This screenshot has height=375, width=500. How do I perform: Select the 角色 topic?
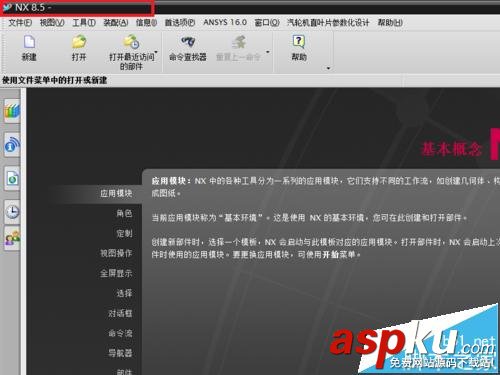(124, 213)
